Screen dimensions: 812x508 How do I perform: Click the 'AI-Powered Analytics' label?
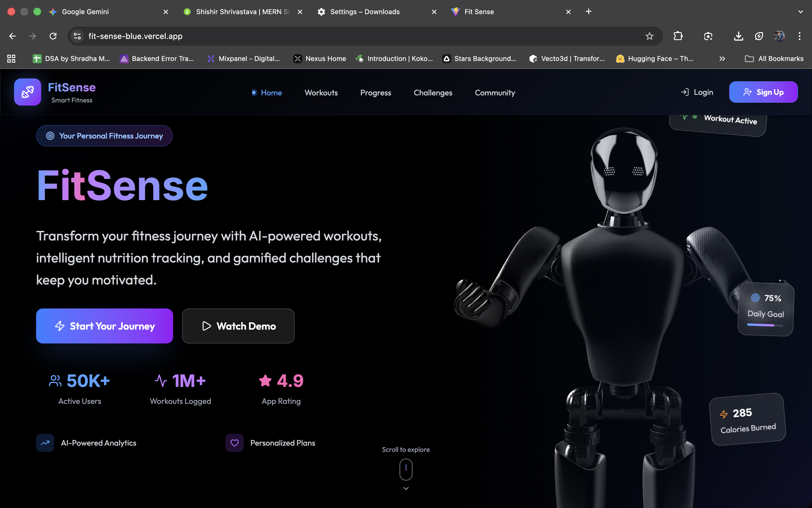(99, 443)
